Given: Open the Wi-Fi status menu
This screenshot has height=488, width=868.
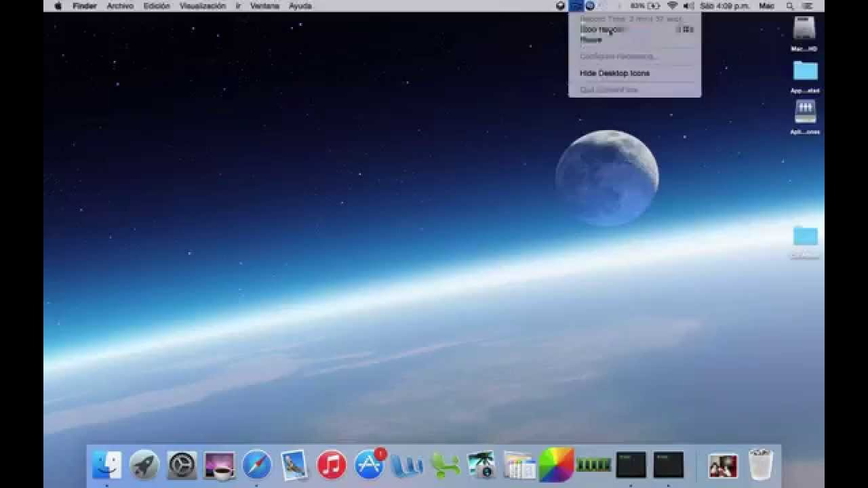Looking at the screenshot, I should pyautogui.click(x=673, y=5).
